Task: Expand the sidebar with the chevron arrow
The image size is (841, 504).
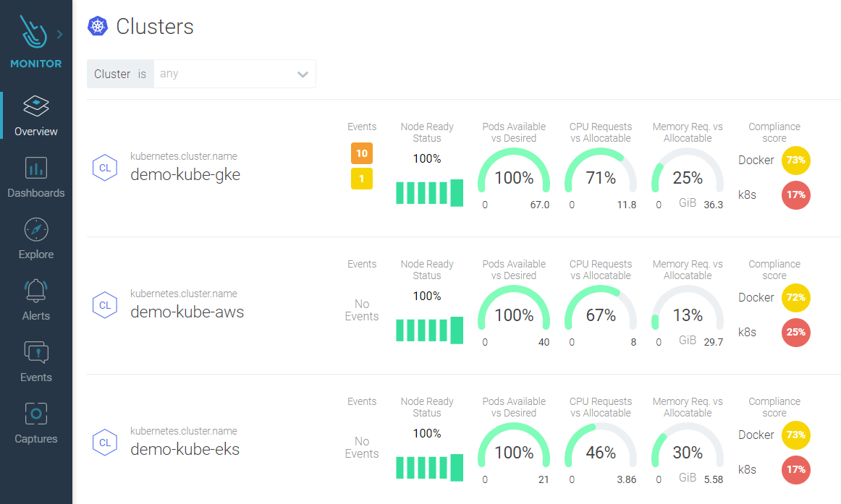Action: [59, 34]
